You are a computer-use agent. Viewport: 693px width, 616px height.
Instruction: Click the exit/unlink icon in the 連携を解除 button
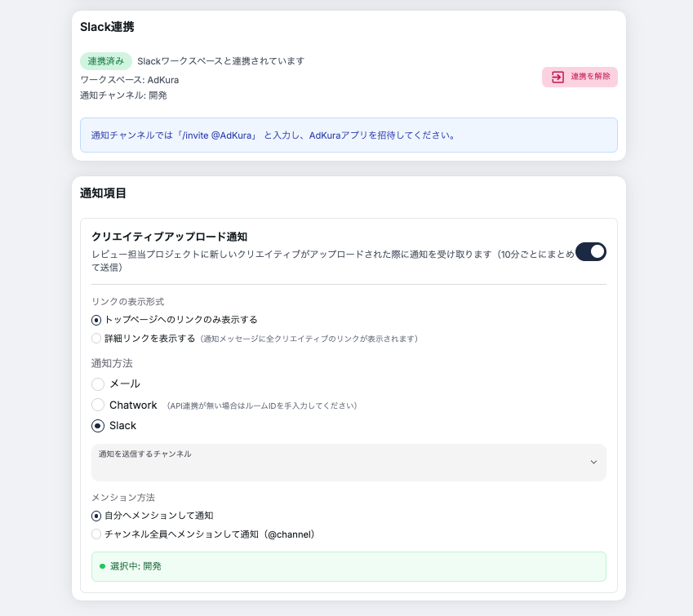(x=558, y=77)
